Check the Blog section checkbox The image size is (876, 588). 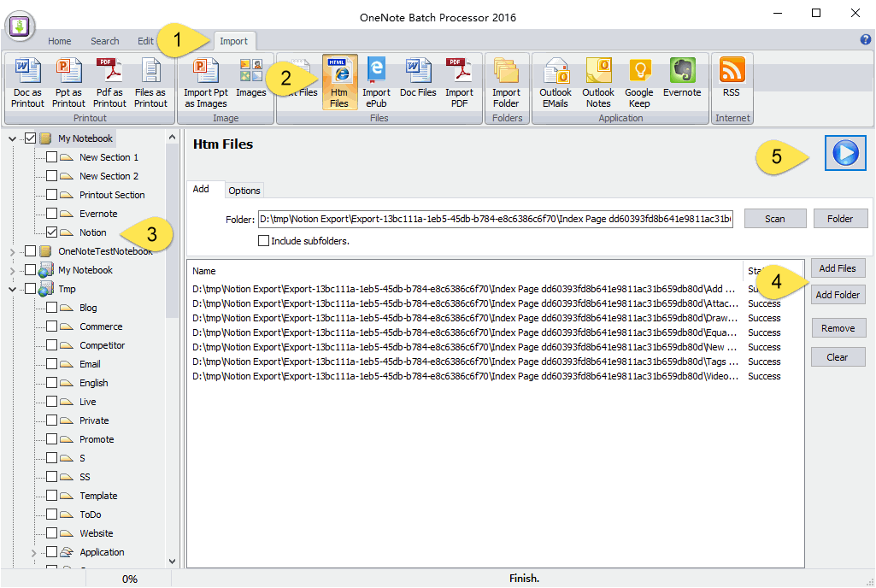pyautogui.click(x=51, y=308)
